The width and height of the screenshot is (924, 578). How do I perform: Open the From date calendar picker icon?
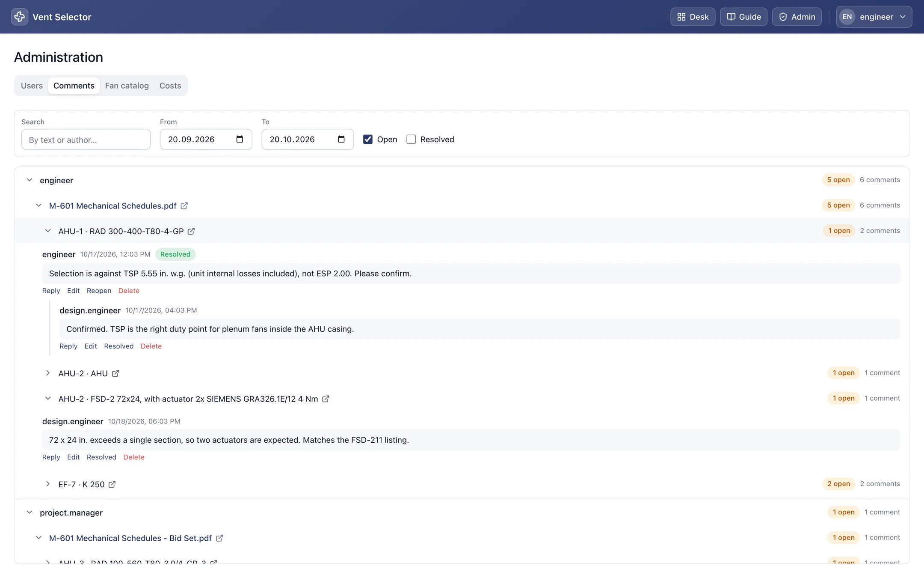pos(240,139)
